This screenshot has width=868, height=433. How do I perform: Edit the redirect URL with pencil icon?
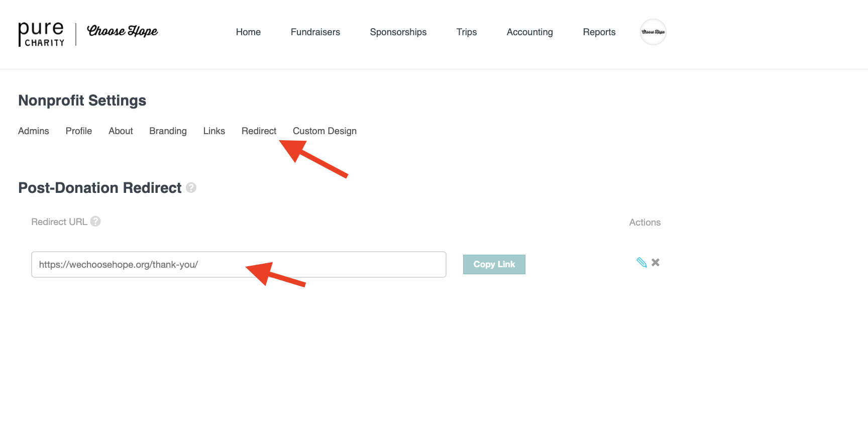[x=641, y=262]
